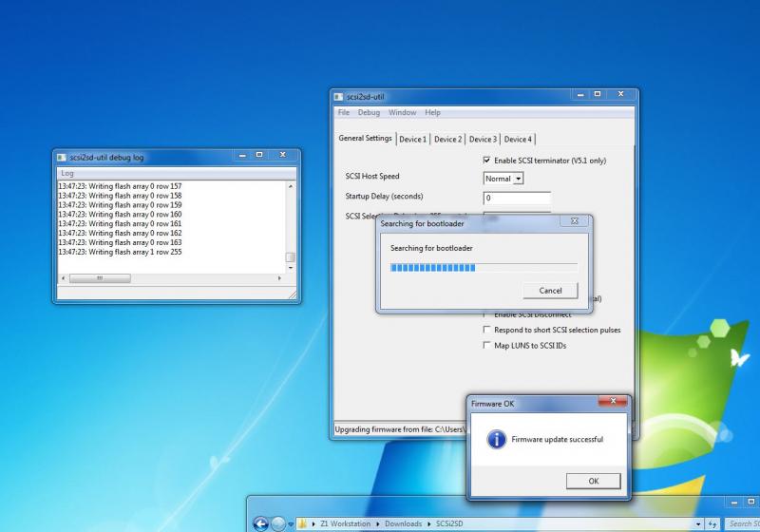Switch to the General Settings tab
Screen dimensions: 760x532
click(x=365, y=138)
